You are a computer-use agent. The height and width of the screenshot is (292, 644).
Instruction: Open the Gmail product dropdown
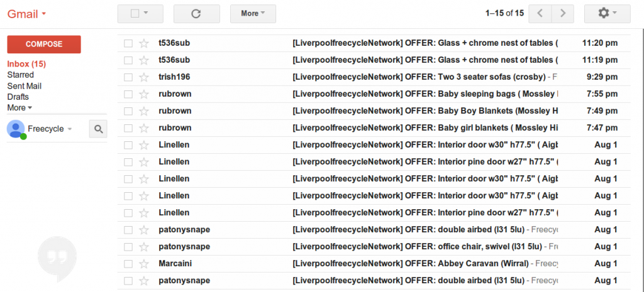tap(26, 14)
